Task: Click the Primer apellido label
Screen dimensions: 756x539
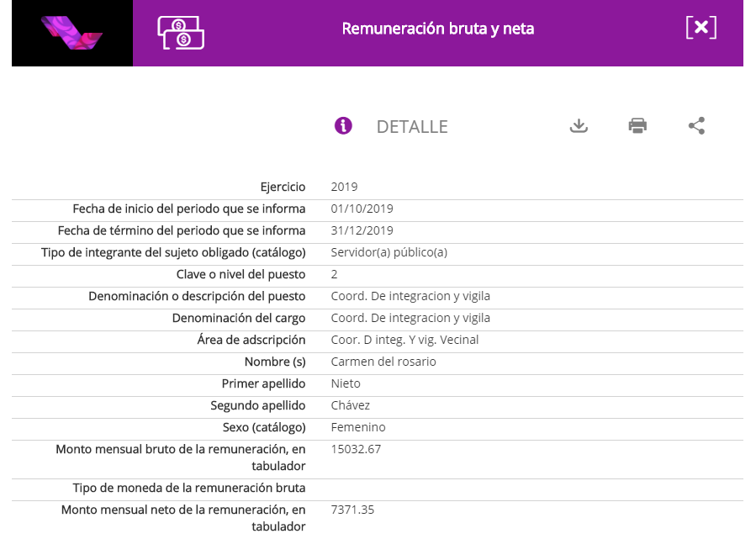Action: coord(264,383)
